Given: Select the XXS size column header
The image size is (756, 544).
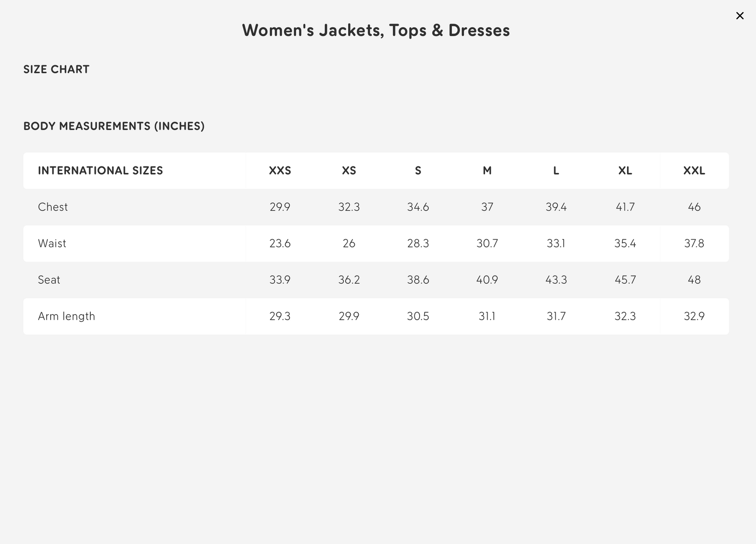Looking at the screenshot, I should (x=280, y=171).
